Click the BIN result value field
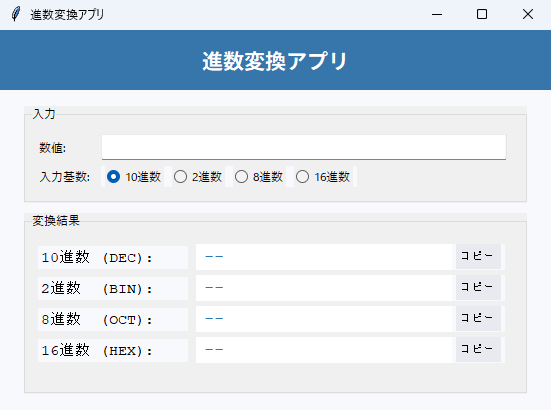The height and width of the screenshot is (410, 551). pyautogui.click(x=324, y=288)
